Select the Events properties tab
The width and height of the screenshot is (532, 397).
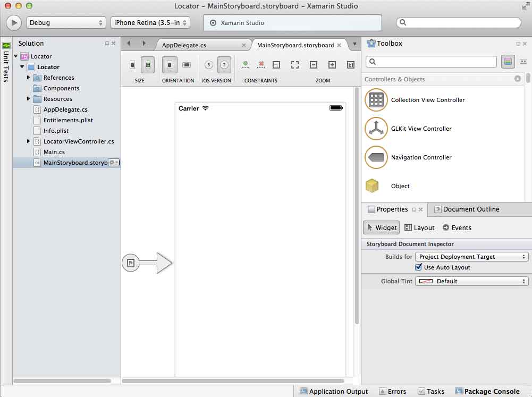click(x=457, y=227)
